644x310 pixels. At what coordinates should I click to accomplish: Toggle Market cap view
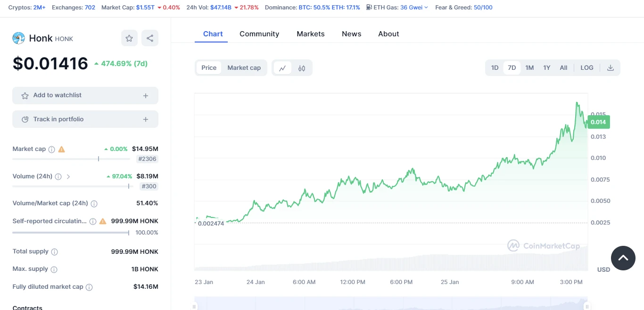244,68
